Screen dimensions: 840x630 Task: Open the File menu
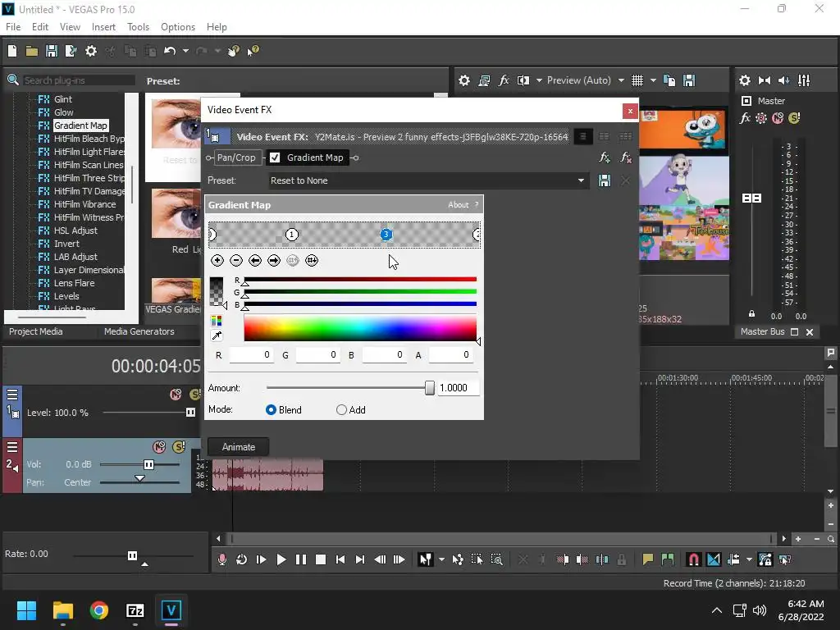(x=13, y=27)
